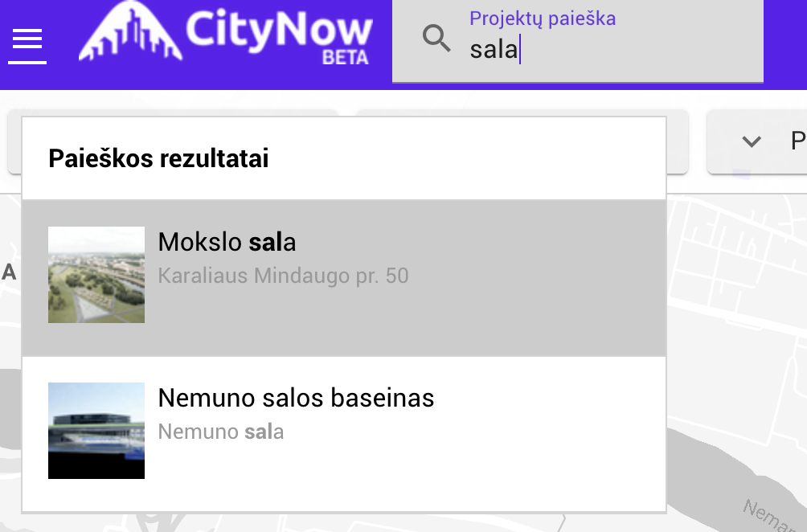Screen dimensions: 807x532
Task: Click the letter A map label
Action: point(9,272)
